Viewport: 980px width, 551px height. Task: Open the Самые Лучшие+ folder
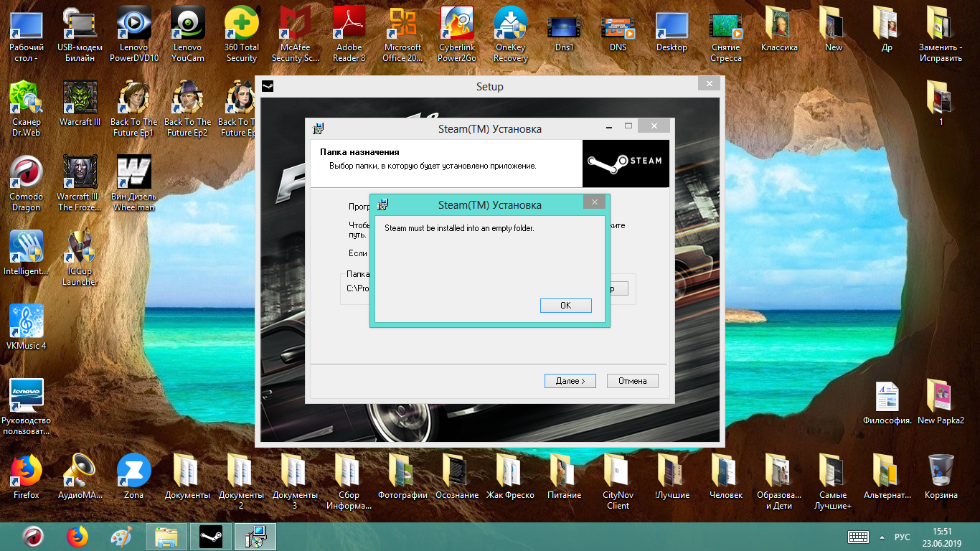(x=833, y=481)
